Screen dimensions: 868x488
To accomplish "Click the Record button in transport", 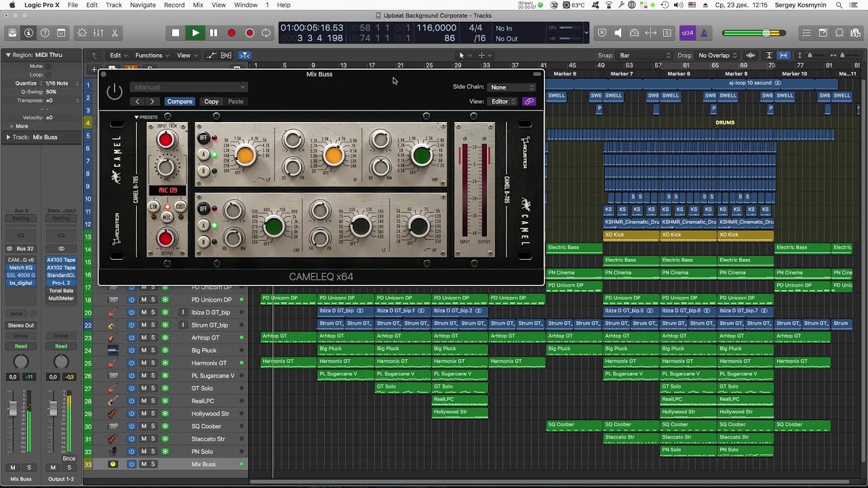I will pyautogui.click(x=231, y=33).
